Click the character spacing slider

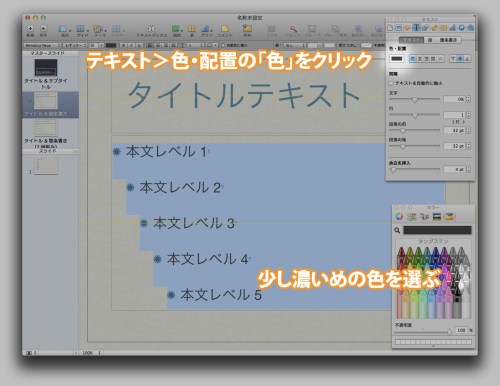(415, 99)
